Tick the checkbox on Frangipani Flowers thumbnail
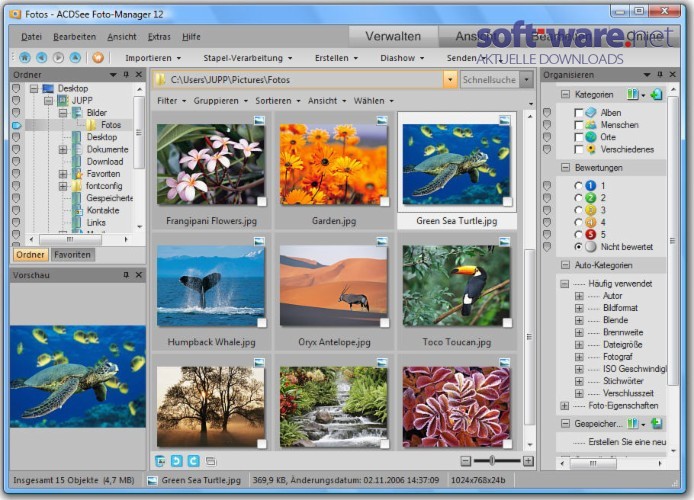Viewport: 694px width, 500px height. pos(262,202)
